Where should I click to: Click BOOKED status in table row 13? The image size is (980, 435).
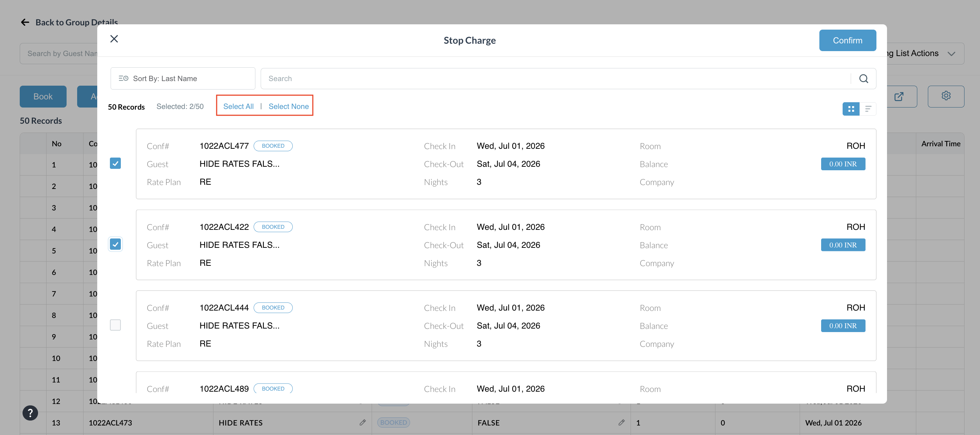393,422
